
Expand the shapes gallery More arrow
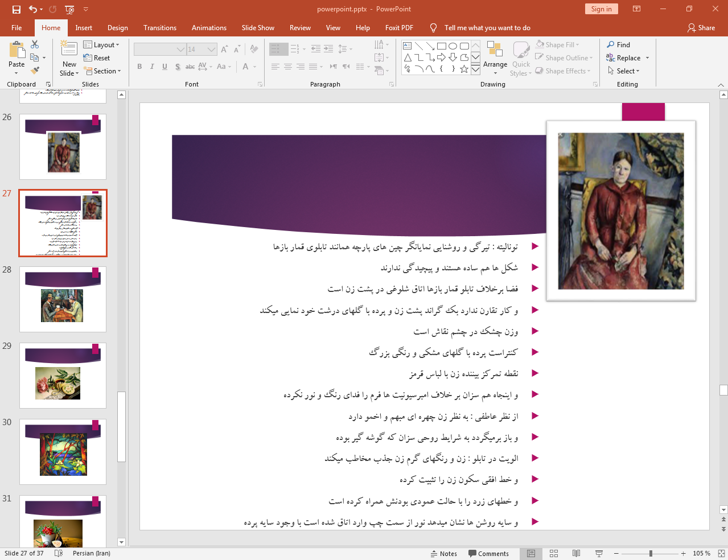tap(475, 69)
